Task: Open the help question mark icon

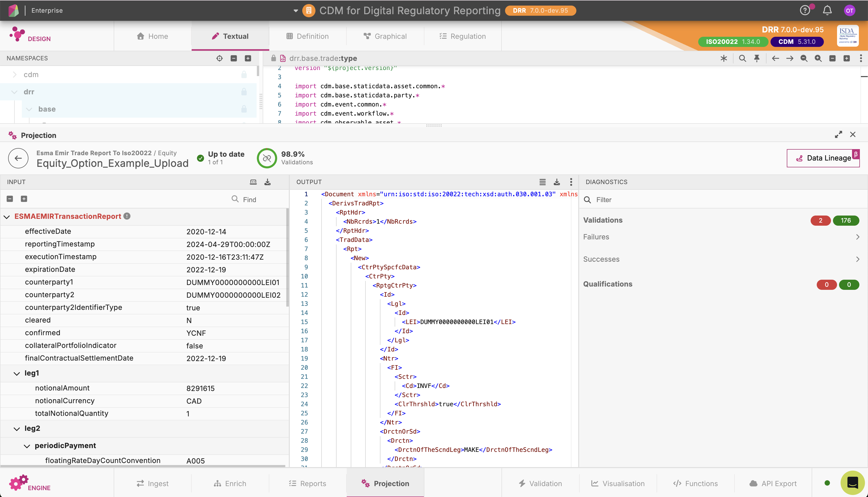Action: pos(805,11)
